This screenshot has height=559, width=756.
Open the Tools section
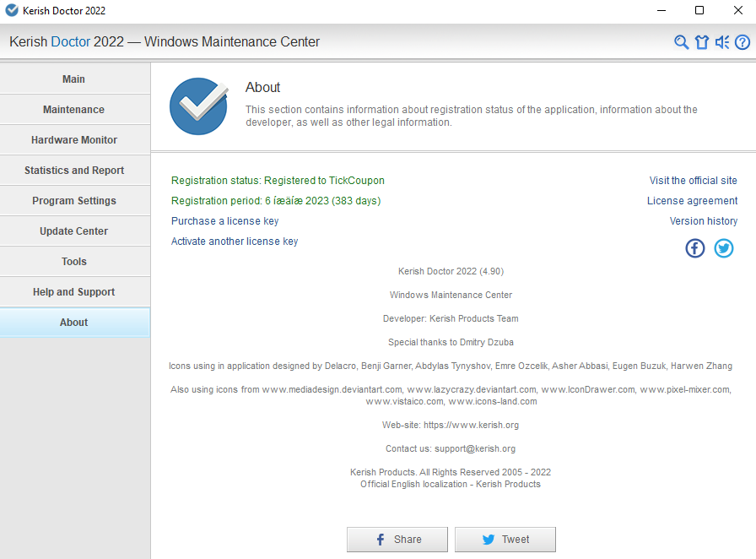click(75, 261)
